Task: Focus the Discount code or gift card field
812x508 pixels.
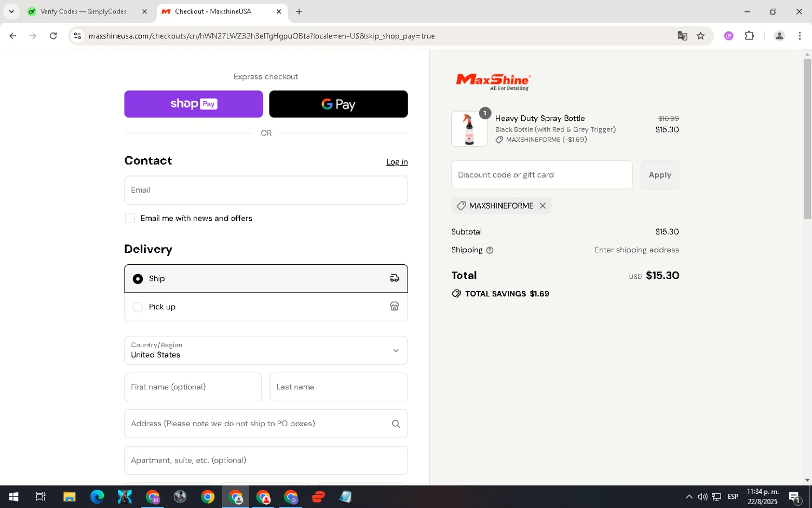Action: pos(542,175)
